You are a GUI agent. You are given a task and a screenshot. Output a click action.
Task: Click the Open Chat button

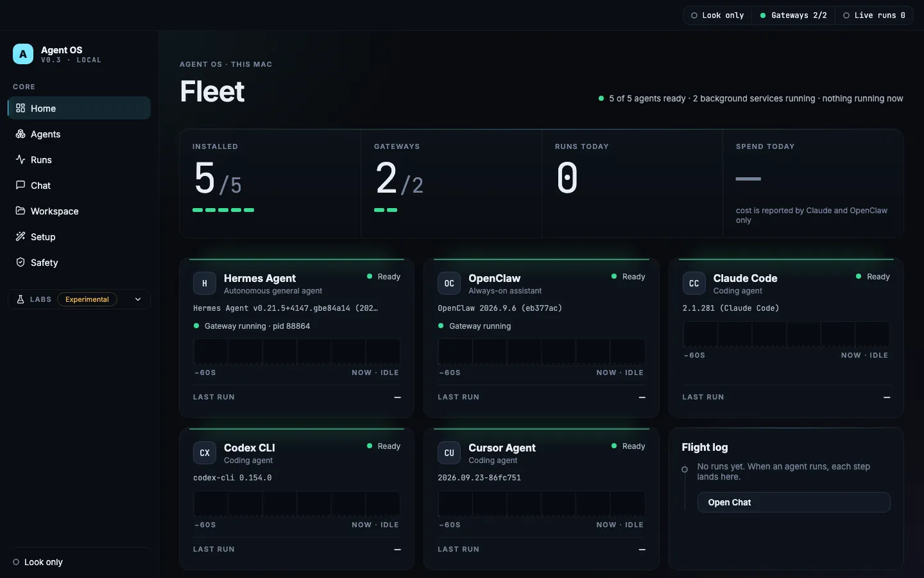click(x=794, y=502)
